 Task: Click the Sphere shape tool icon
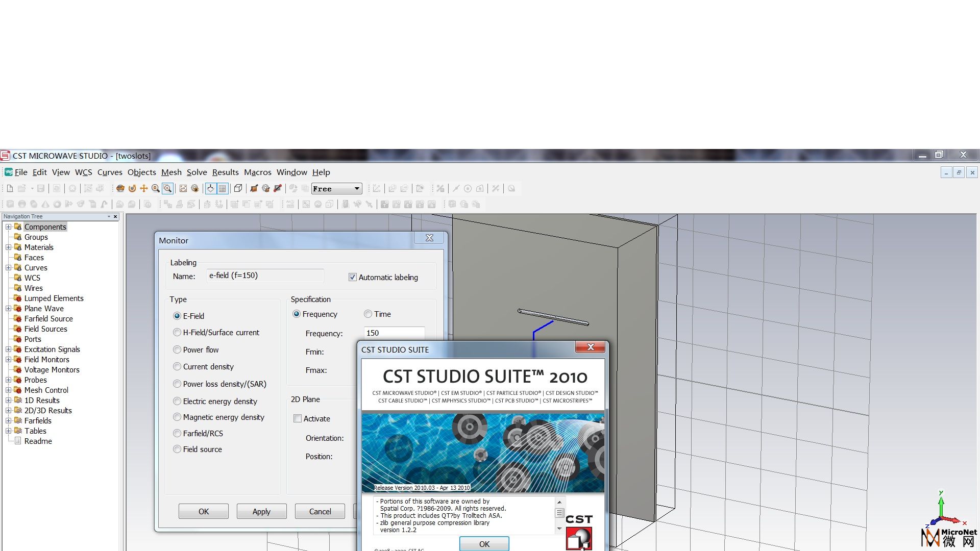[22, 204]
